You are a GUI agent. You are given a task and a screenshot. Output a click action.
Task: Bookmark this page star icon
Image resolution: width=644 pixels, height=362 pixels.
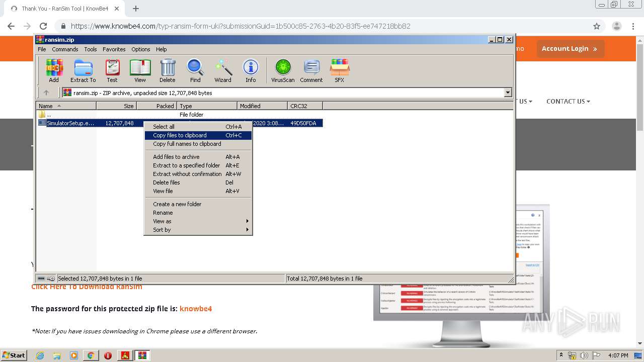coord(597,26)
